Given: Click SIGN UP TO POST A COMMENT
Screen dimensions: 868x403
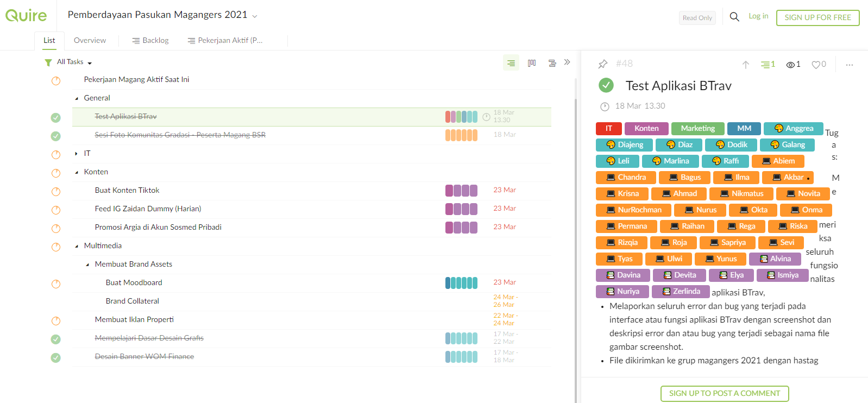Looking at the screenshot, I should (x=725, y=393).
